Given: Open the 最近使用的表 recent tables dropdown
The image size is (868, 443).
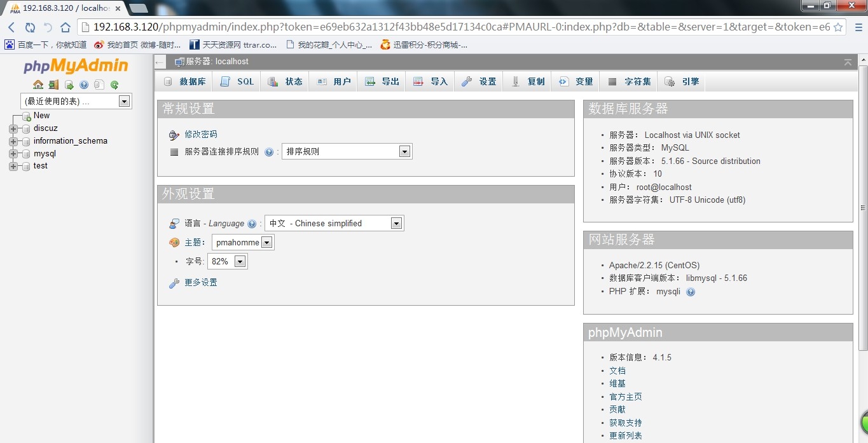Looking at the screenshot, I should click(x=76, y=101).
